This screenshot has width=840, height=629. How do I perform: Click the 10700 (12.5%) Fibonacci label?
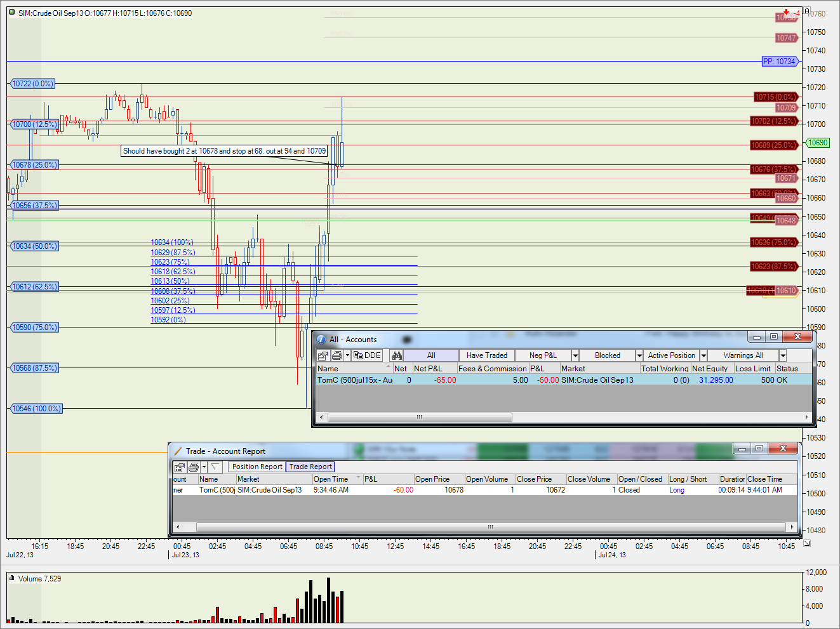click(x=34, y=124)
